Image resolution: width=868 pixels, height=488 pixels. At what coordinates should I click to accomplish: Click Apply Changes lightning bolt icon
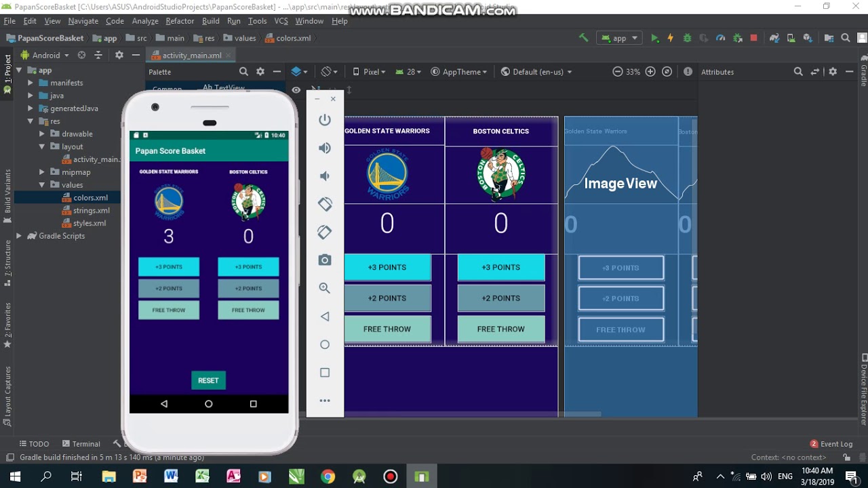click(x=671, y=38)
